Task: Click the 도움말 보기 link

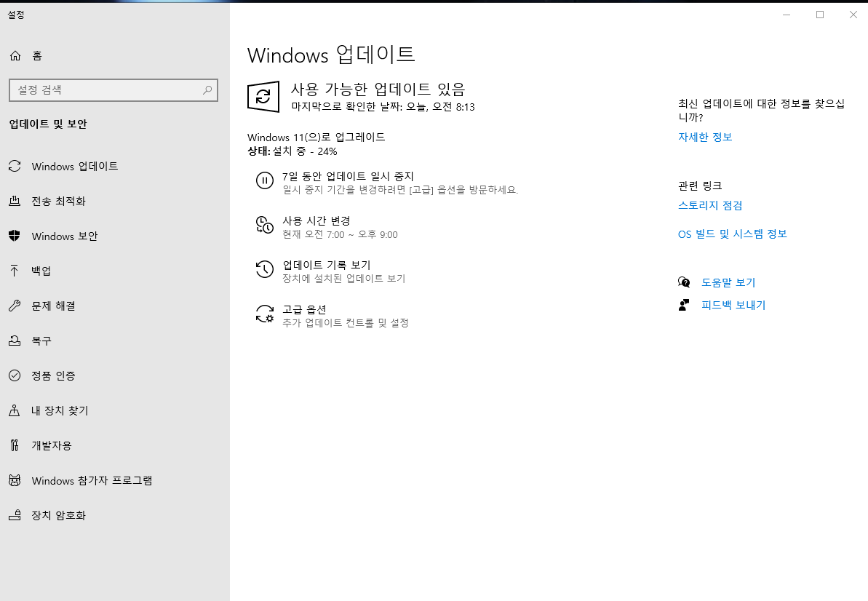Action: click(x=728, y=282)
